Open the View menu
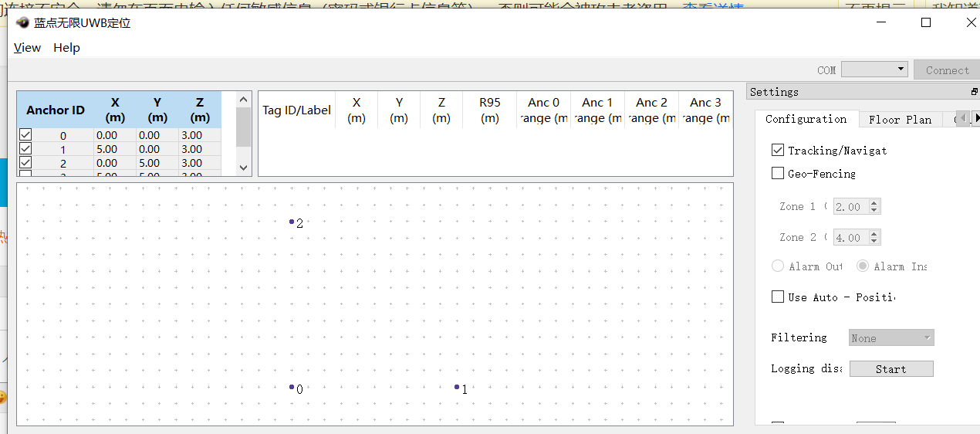 27,48
